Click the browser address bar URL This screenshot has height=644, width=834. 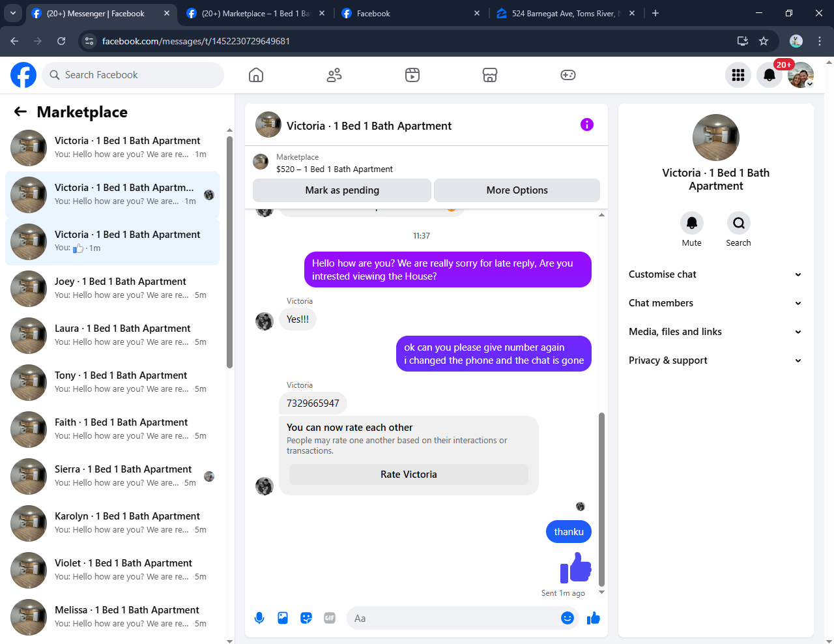pos(196,41)
